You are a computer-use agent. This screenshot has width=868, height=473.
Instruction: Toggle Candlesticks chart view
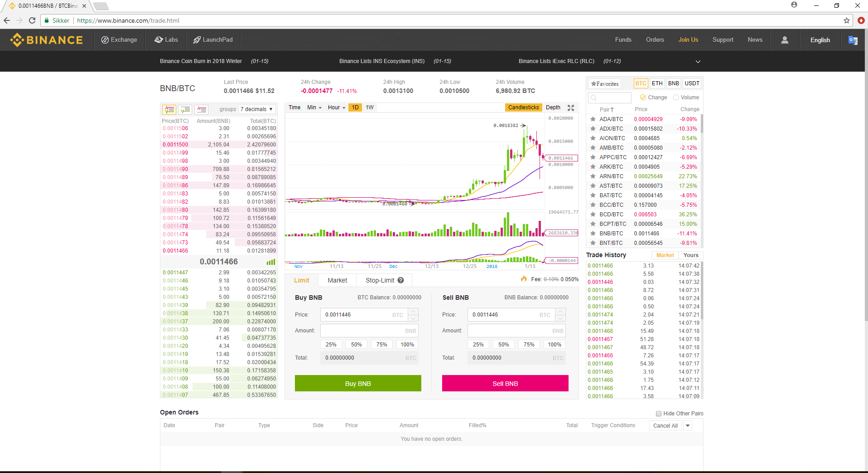[524, 107]
